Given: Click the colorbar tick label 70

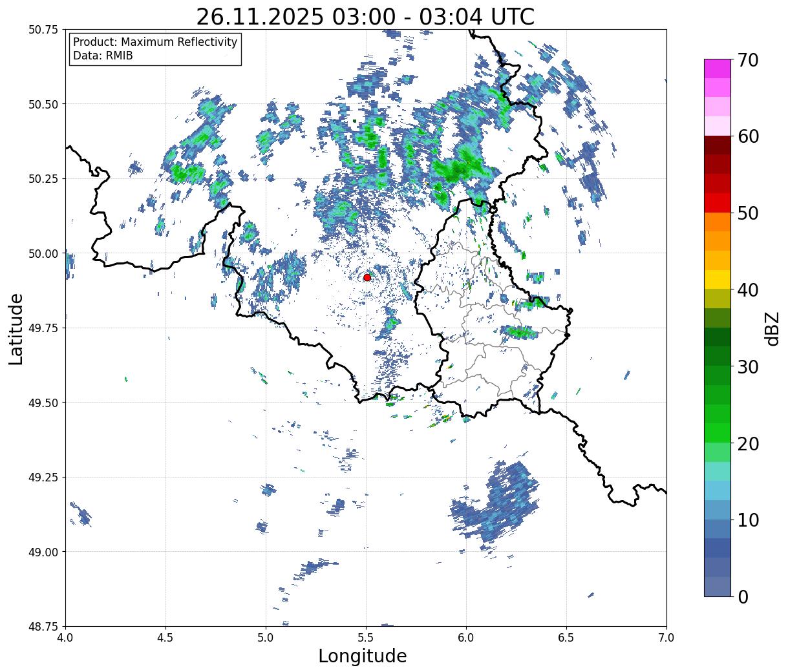Looking at the screenshot, I should point(748,60).
